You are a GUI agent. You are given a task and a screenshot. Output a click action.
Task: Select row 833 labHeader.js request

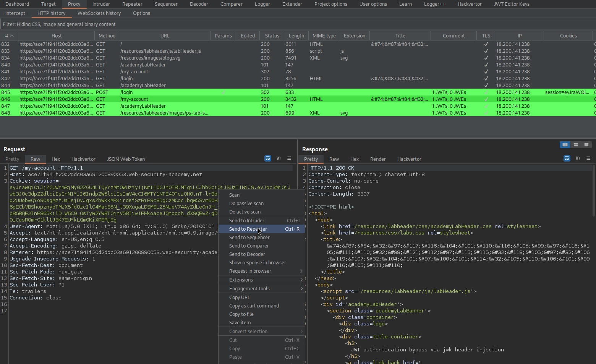(298, 51)
